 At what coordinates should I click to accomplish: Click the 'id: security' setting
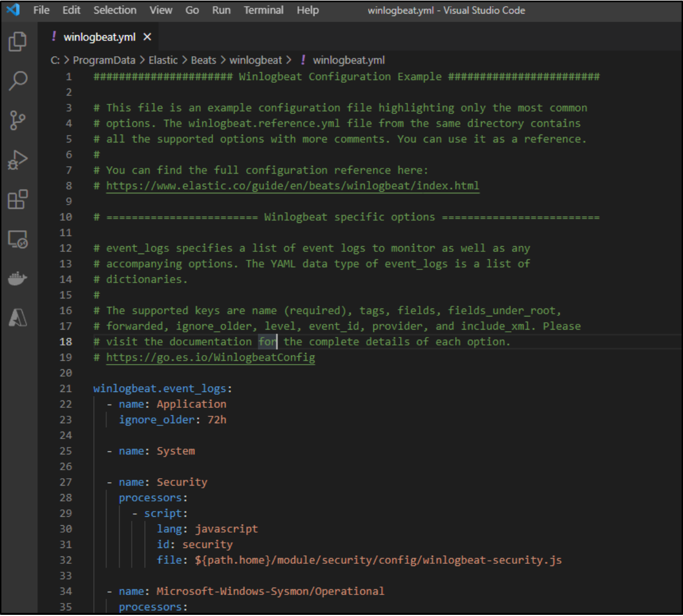(x=195, y=545)
